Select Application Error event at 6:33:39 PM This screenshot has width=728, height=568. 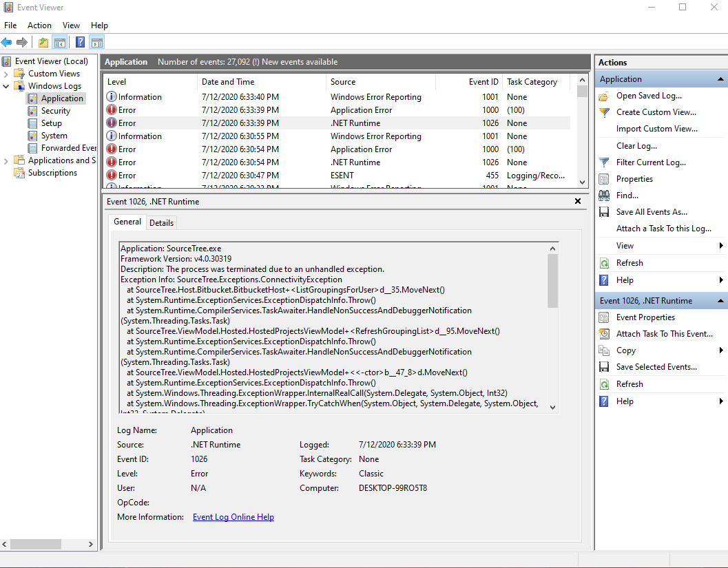pyautogui.click(x=337, y=110)
